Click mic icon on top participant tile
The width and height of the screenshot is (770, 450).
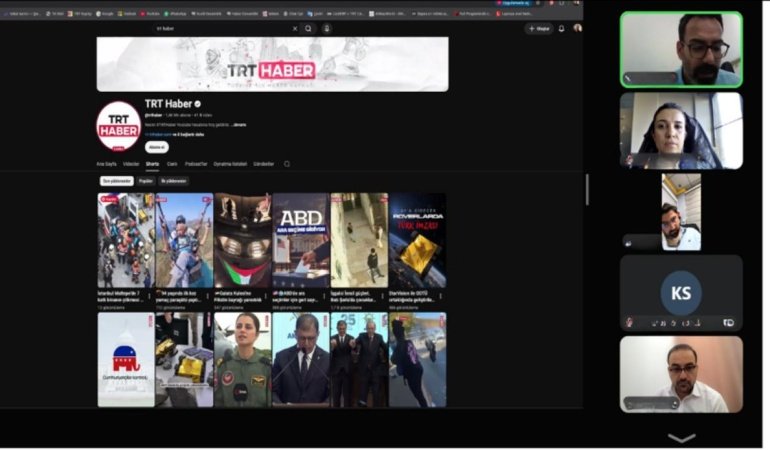point(628,78)
